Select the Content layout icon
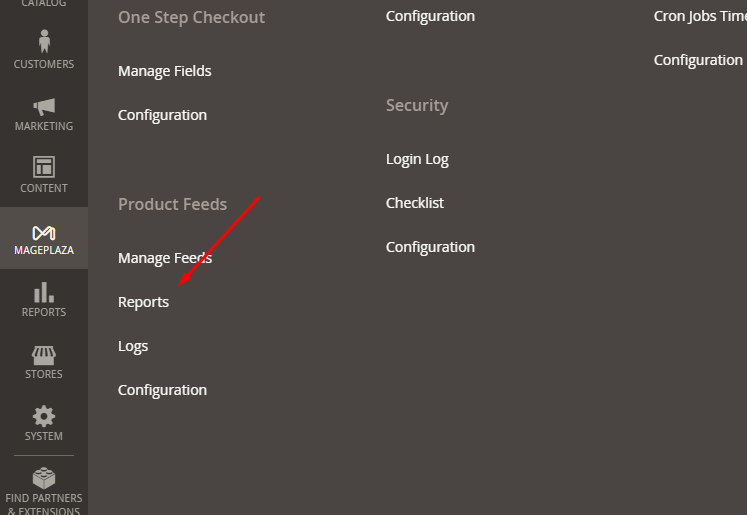Viewport: 747px width, 515px height. pos(43,167)
